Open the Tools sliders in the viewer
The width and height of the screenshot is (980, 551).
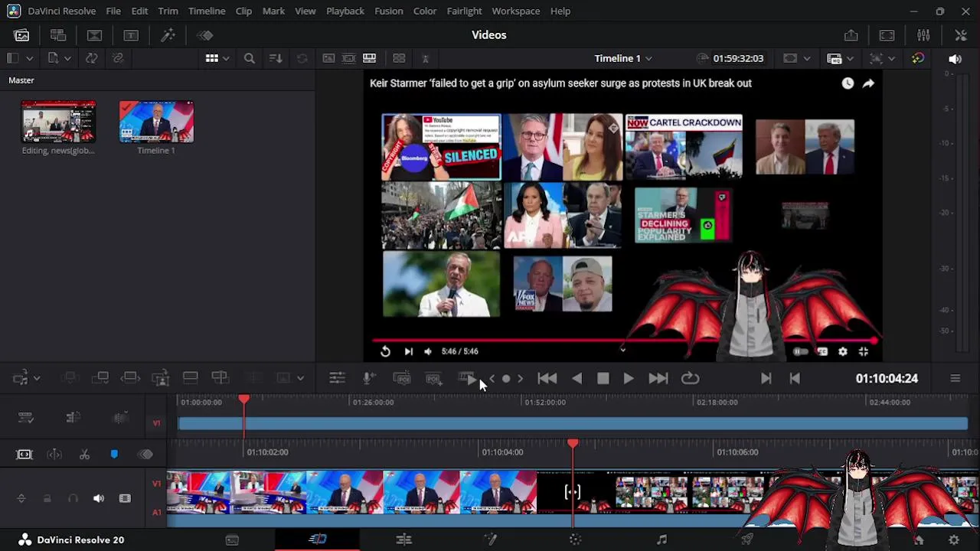pyautogui.click(x=337, y=378)
